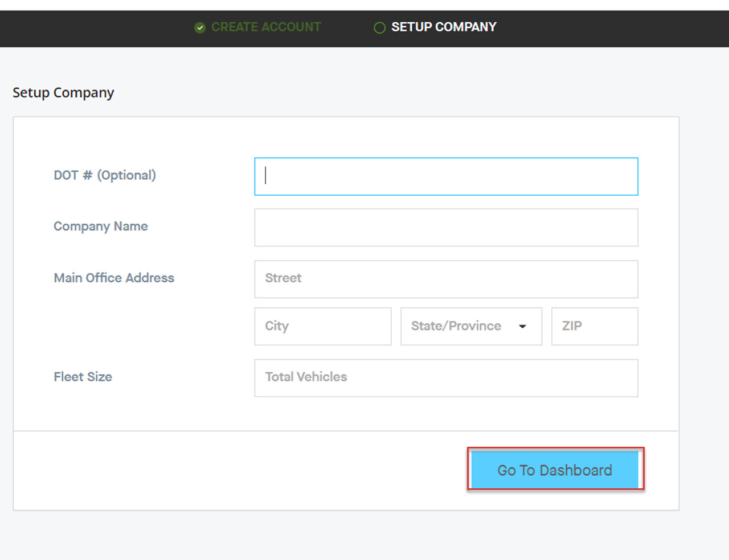The width and height of the screenshot is (729, 560).
Task: Click the Company Name field label
Action: (x=101, y=227)
